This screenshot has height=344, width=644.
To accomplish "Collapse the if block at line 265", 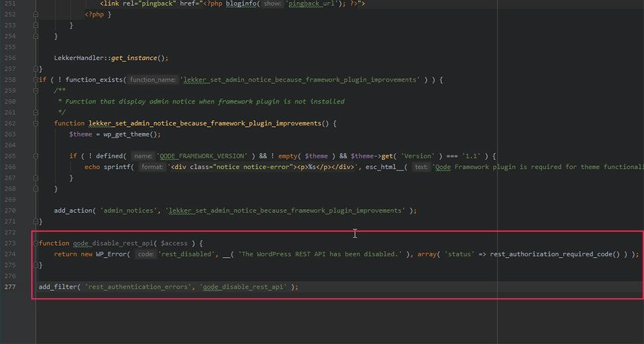I will (x=35, y=156).
